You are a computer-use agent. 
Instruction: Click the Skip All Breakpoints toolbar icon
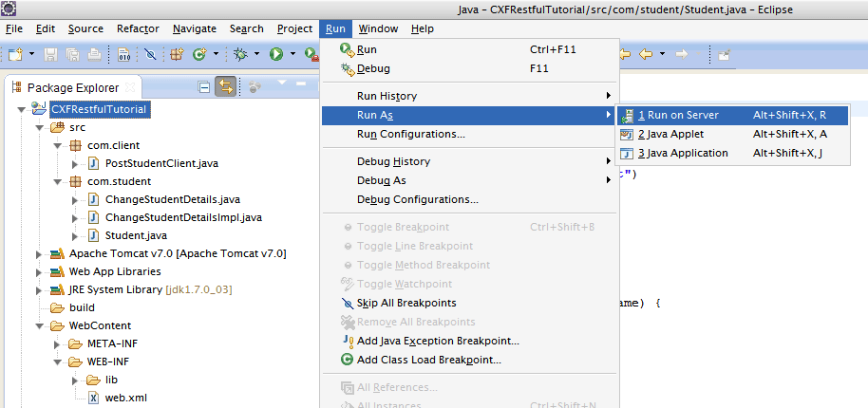(x=150, y=55)
